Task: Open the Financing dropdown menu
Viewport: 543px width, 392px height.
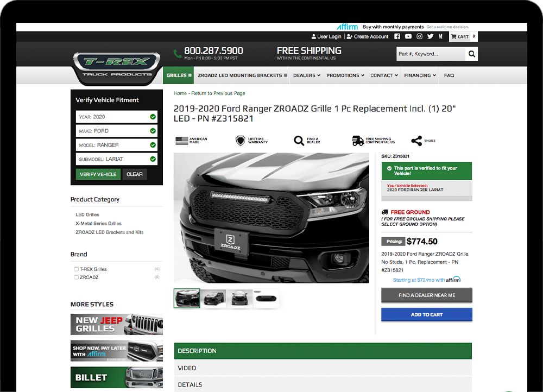Action: click(x=420, y=75)
